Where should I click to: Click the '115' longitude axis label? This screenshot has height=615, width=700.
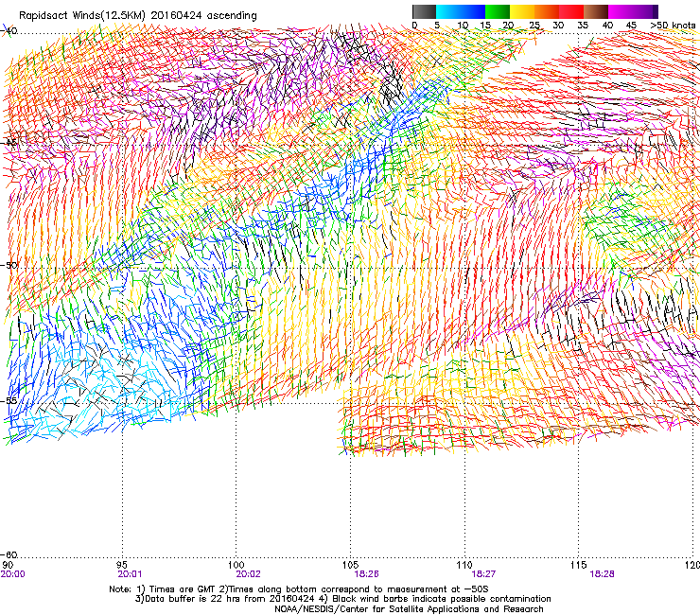coord(579,565)
